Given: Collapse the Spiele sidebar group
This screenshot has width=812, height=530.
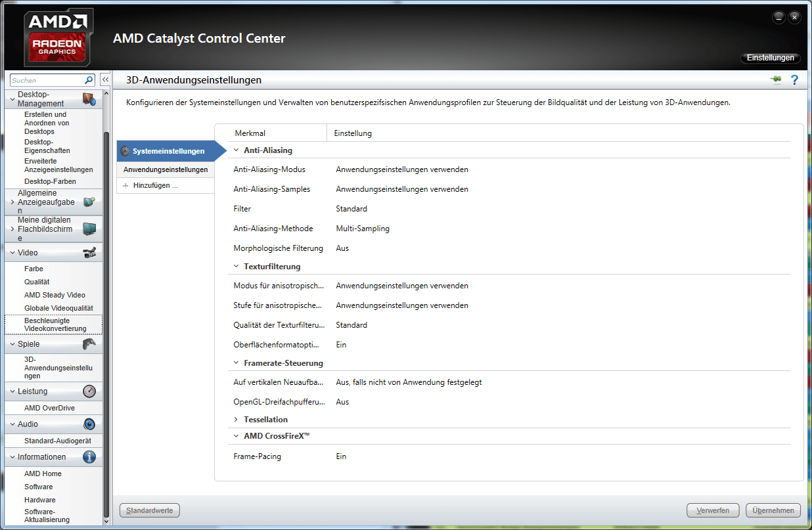Looking at the screenshot, I should point(12,344).
